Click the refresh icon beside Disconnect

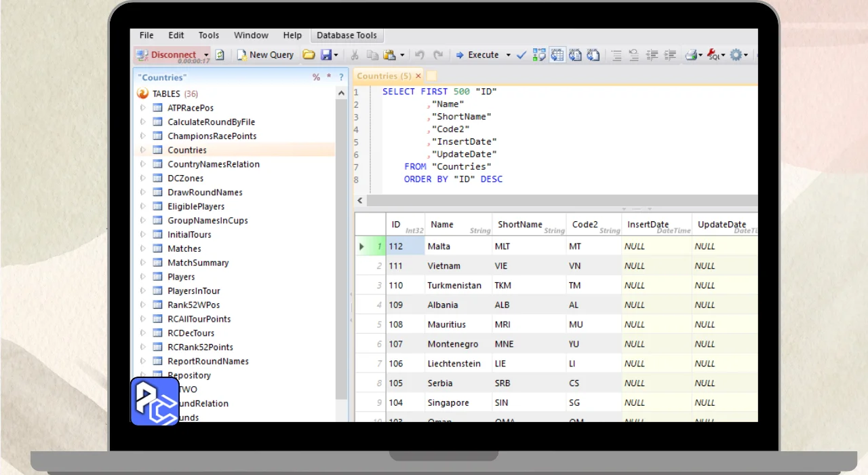coord(220,55)
